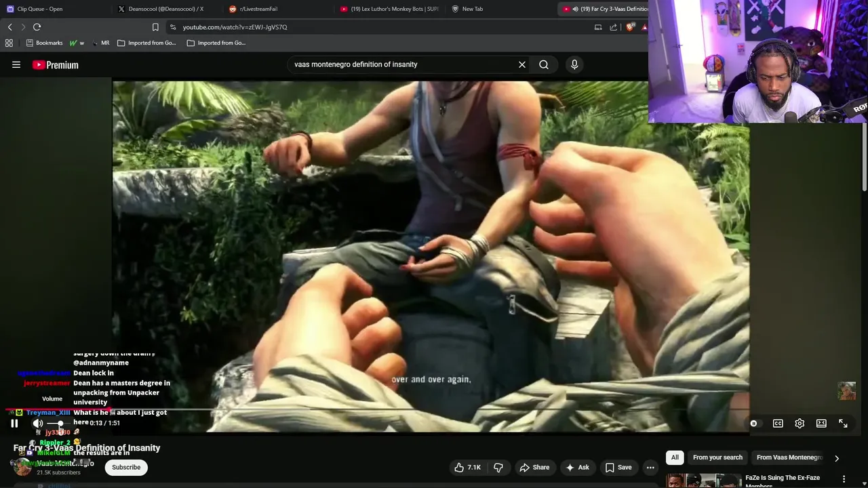Image resolution: width=868 pixels, height=488 pixels.
Task: Dislike the video
Action: click(x=498, y=467)
